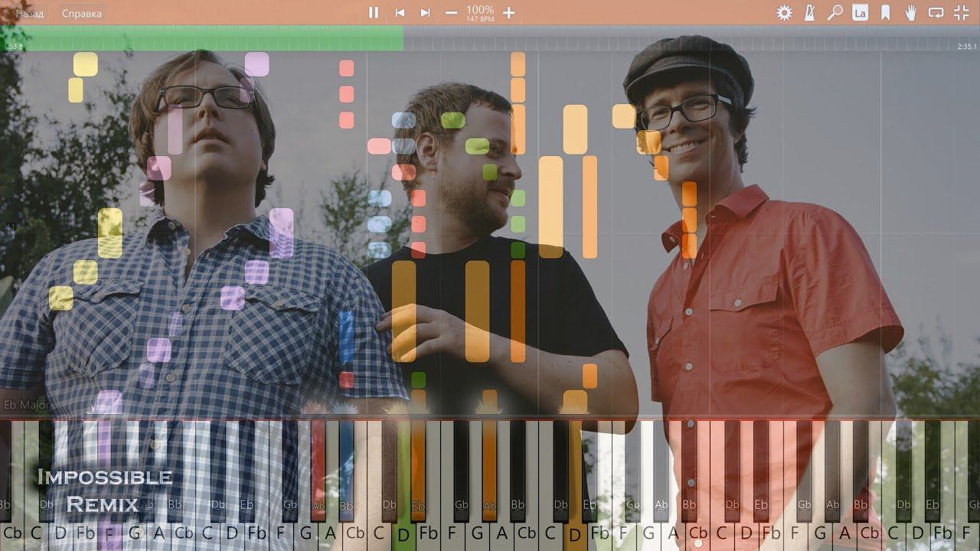Click the Назад back button
980x551 pixels.
[29, 13]
